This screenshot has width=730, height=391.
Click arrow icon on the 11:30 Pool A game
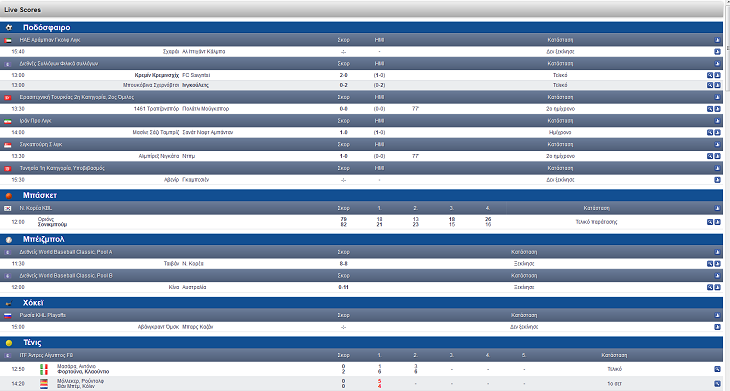point(717,263)
